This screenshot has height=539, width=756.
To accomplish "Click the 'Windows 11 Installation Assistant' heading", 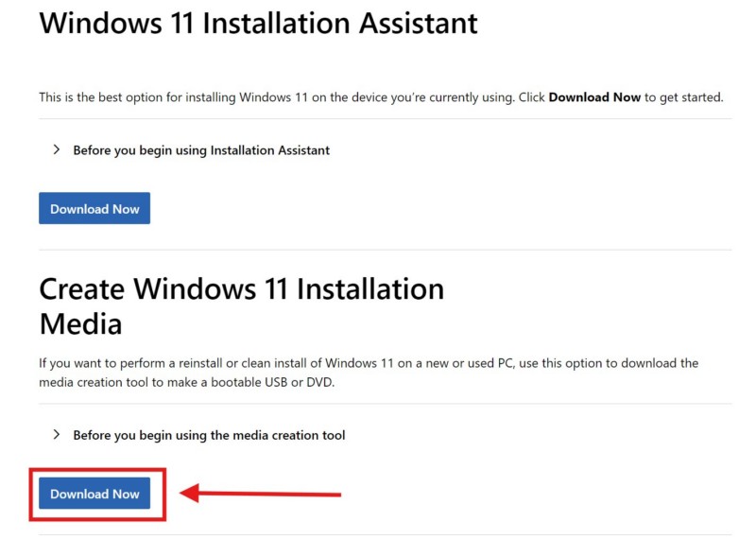I will [258, 24].
